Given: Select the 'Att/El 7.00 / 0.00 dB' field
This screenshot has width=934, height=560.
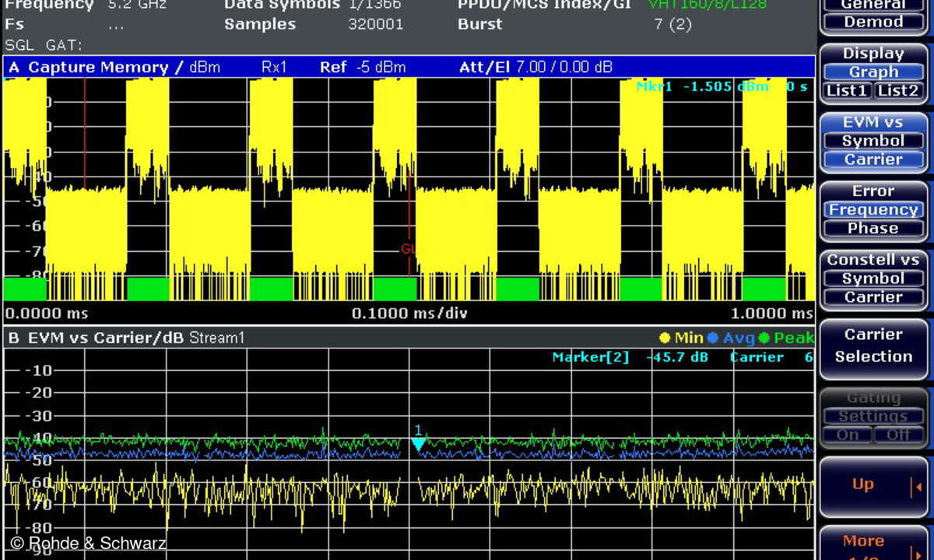Looking at the screenshot, I should pos(536,68).
